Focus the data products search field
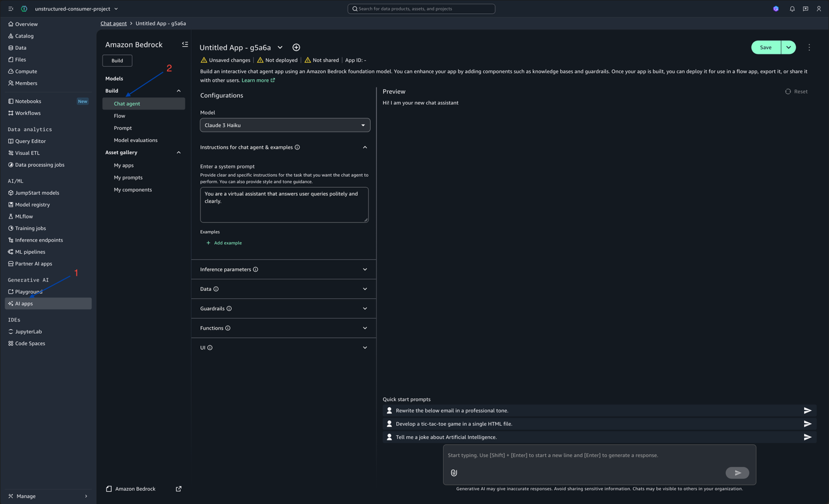Image resolution: width=829 pixels, height=504 pixels. 421,9
